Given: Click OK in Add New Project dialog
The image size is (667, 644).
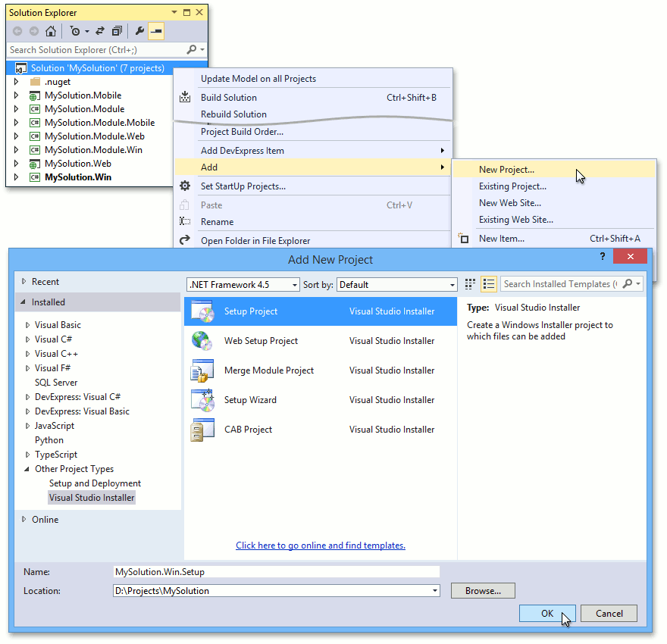Looking at the screenshot, I should [x=547, y=614].
